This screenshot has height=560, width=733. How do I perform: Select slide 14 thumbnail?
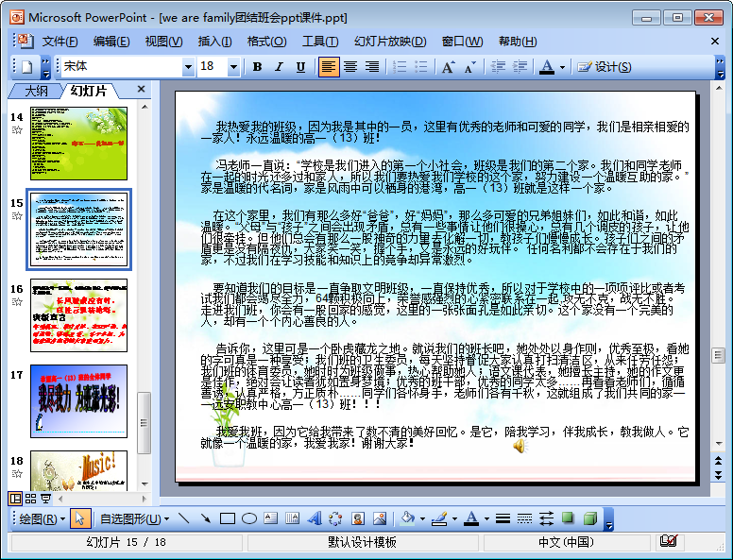(x=78, y=144)
